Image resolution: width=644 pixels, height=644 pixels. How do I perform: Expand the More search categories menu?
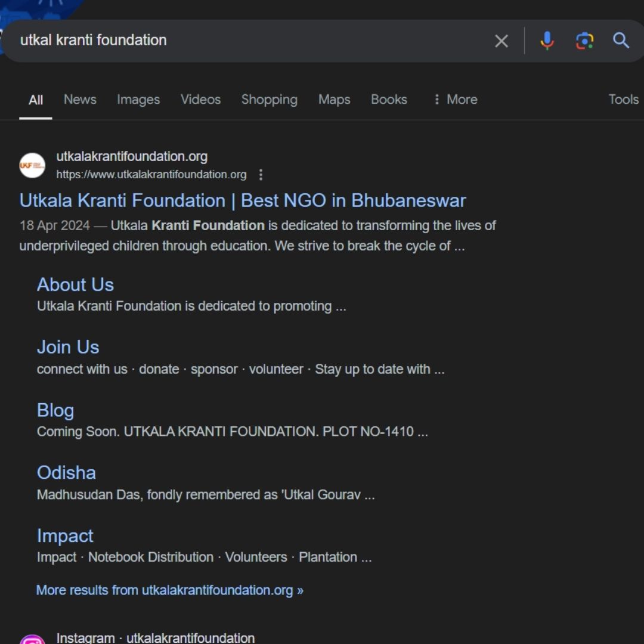point(456,100)
